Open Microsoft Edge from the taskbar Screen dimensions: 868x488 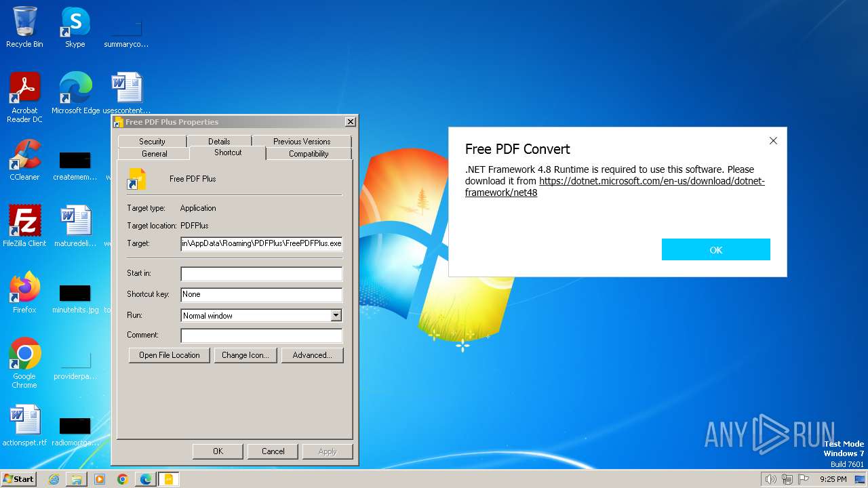click(146, 479)
